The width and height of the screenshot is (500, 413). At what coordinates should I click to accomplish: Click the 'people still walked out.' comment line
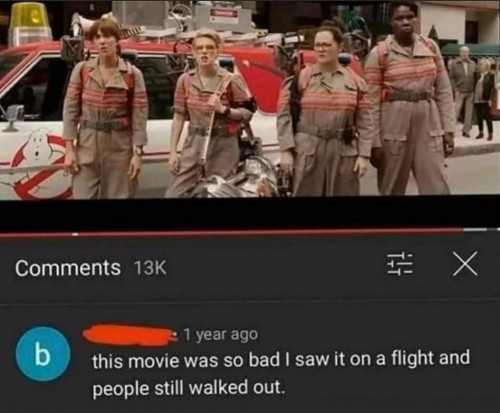(189, 388)
